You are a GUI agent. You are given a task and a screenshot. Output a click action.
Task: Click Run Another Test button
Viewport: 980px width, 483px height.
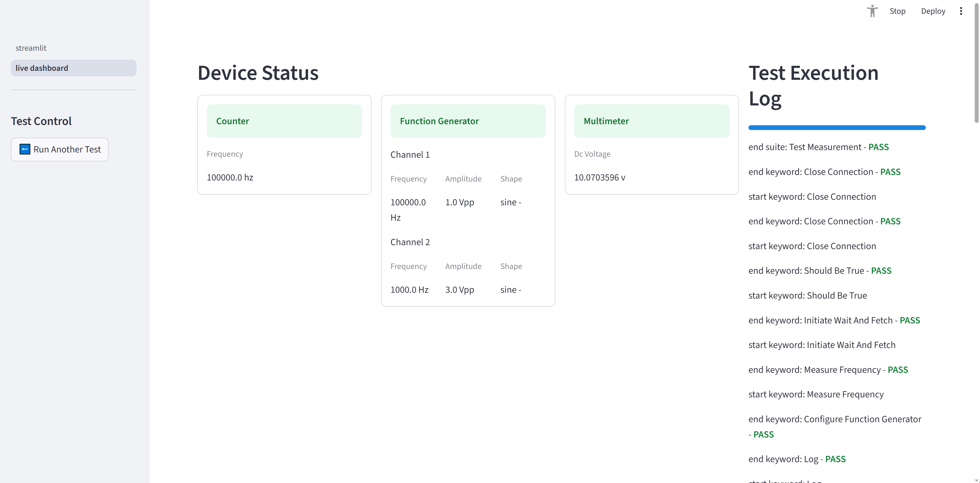coord(60,149)
